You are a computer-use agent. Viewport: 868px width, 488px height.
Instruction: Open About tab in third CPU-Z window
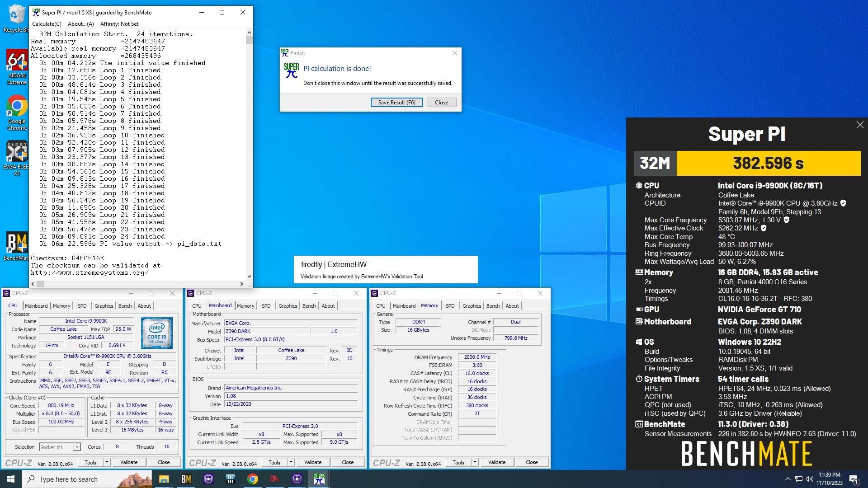tap(512, 306)
